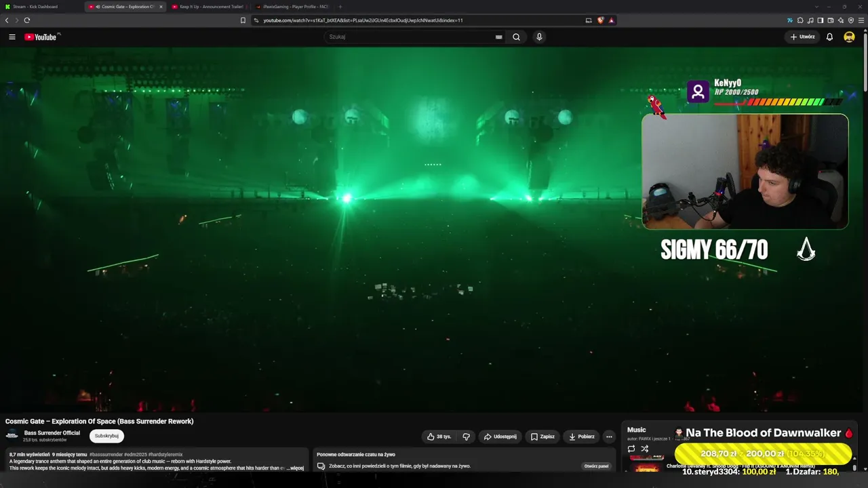868x488 pixels.
Task: Open the browser extensions puzzle icon
Action: click(x=800, y=20)
